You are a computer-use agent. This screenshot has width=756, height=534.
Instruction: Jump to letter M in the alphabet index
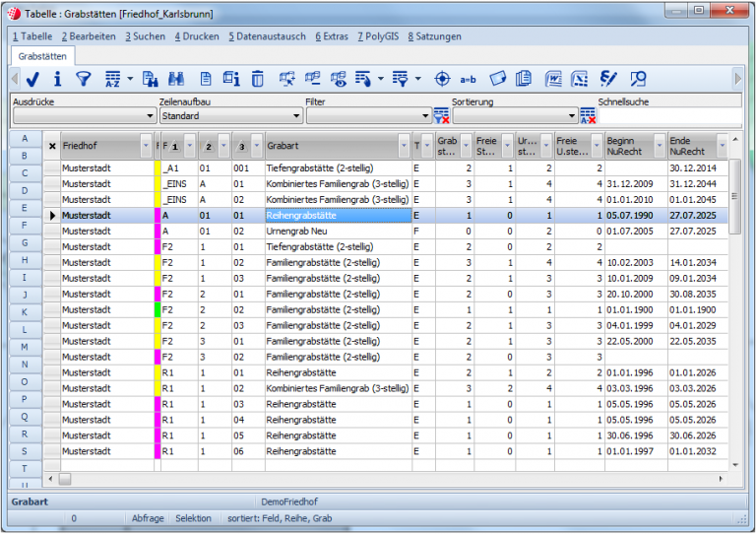[x=25, y=346]
